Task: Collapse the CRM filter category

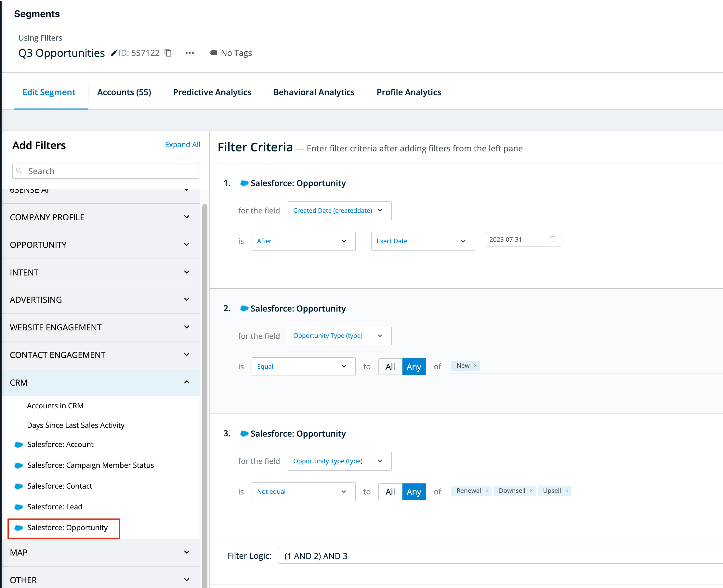Action: [x=101, y=382]
